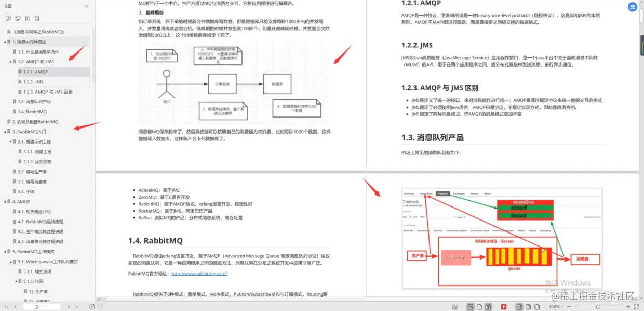
Task: Enable continuous scrolling view
Action: click(471, 307)
